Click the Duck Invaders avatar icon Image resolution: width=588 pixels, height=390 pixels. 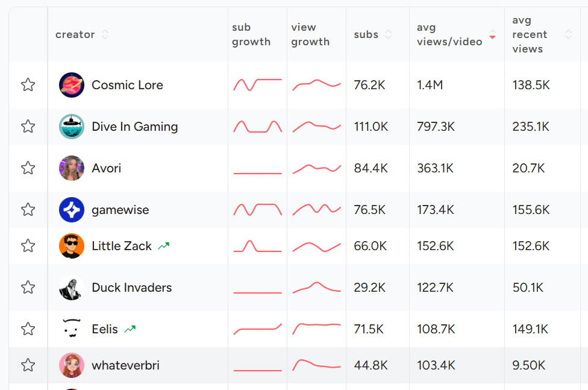tap(72, 288)
